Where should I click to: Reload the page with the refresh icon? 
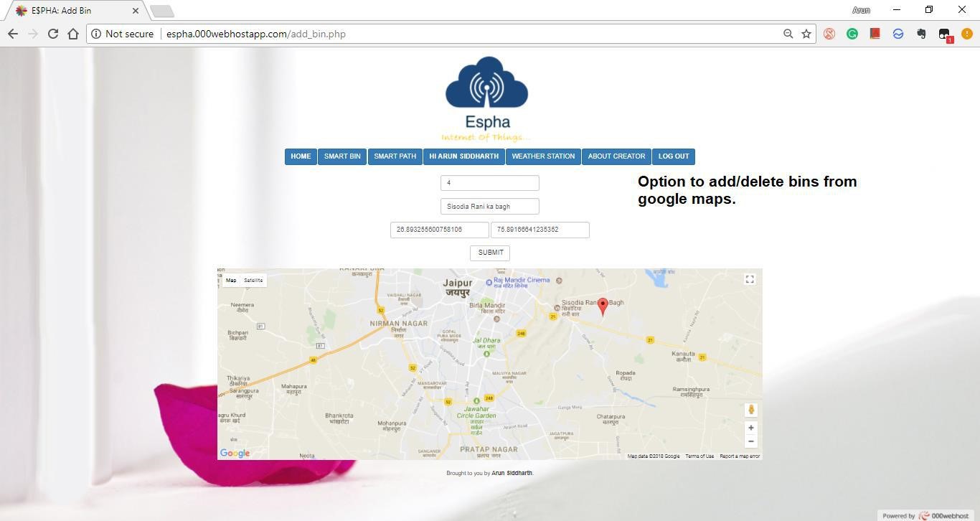pos(52,34)
